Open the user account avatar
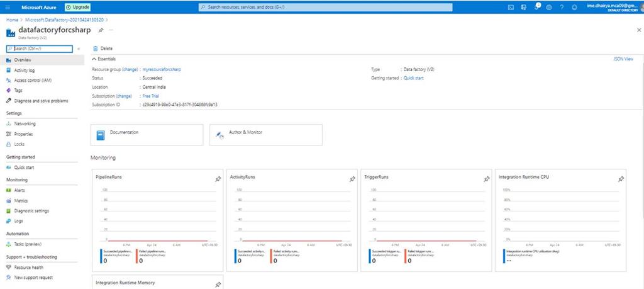 641,8
